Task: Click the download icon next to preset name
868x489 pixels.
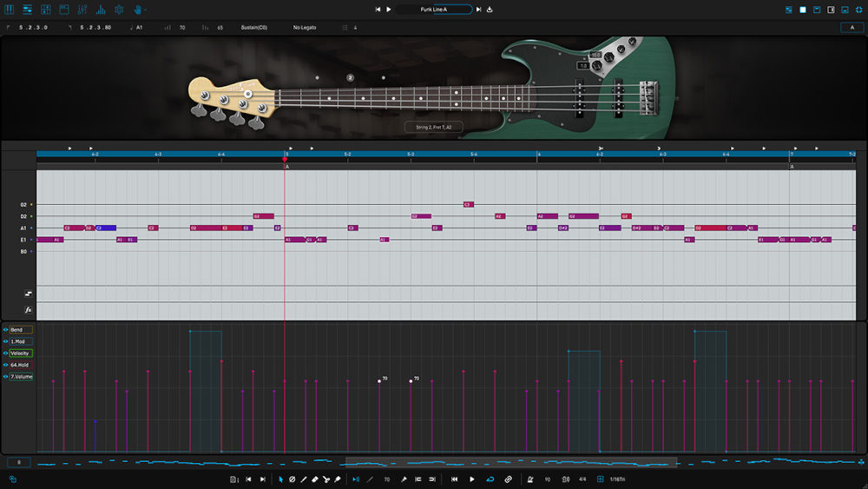Action: click(x=490, y=10)
